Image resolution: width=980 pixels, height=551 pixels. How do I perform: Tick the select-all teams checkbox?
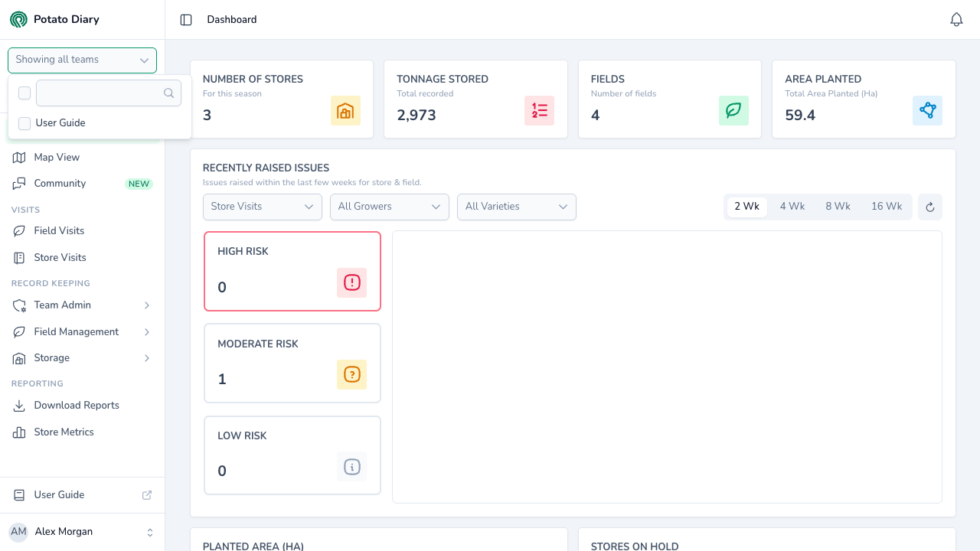[x=24, y=93]
